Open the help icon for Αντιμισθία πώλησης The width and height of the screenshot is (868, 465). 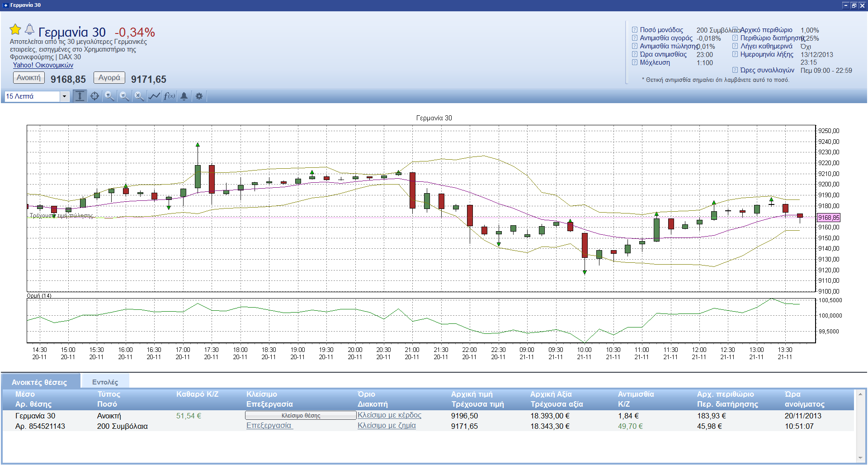[x=635, y=46]
